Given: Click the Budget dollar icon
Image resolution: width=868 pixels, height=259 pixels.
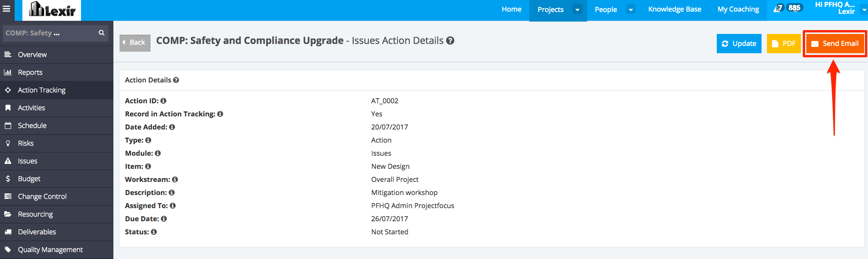Looking at the screenshot, I should (8, 178).
